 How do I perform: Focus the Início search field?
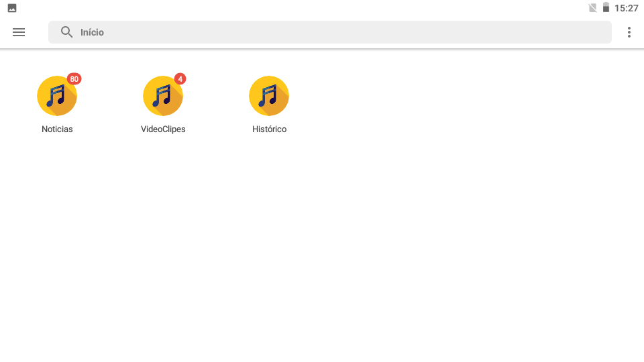coord(330,32)
